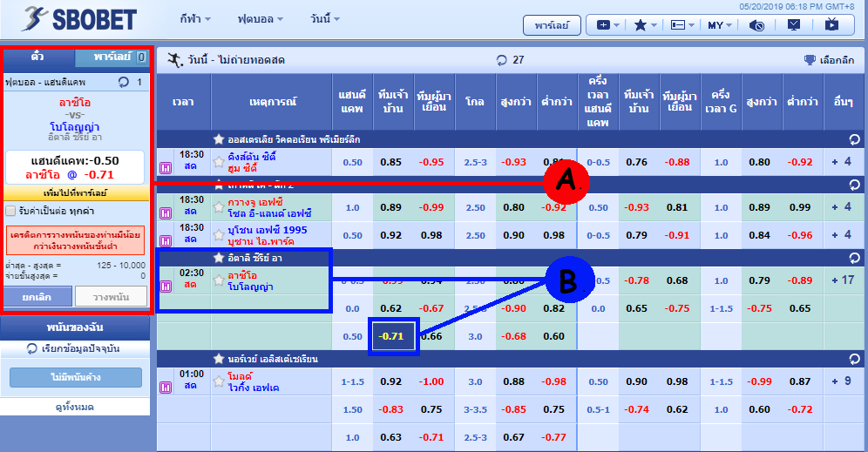The image size is (868, 452).
Task: Click the trophy icon next to เลือกลีก
Action: (810, 60)
